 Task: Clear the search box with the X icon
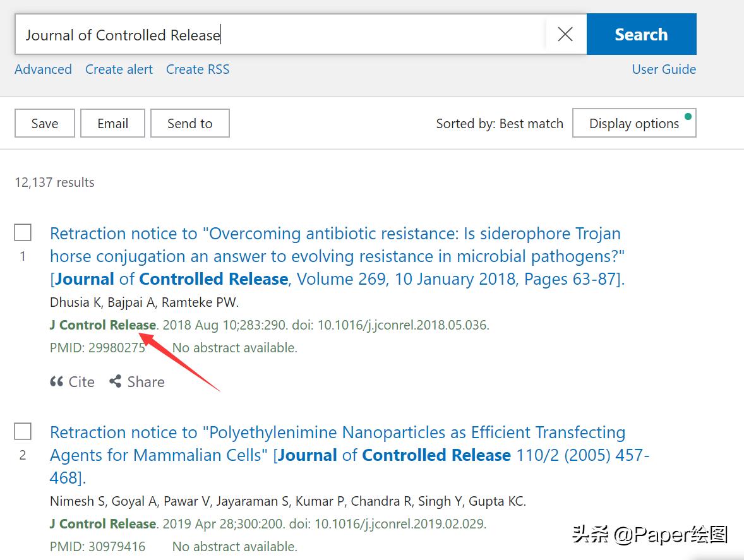click(565, 34)
